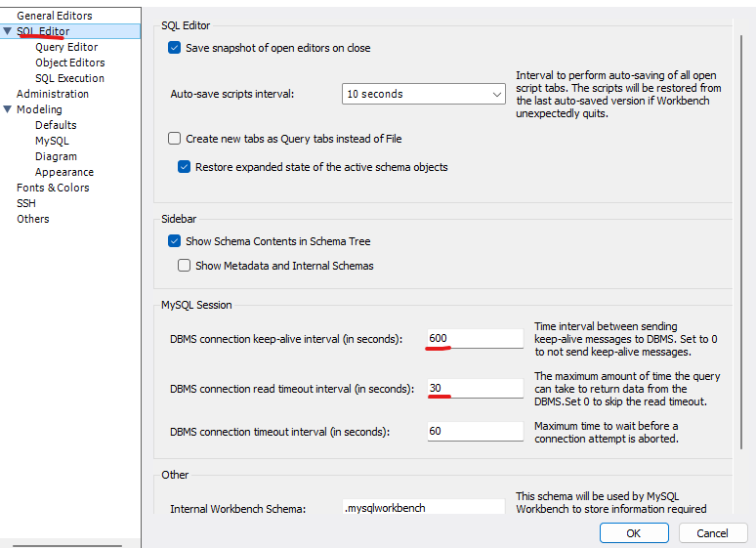756x548 pixels.
Task: Open SQL Execution preferences
Action: [69, 78]
